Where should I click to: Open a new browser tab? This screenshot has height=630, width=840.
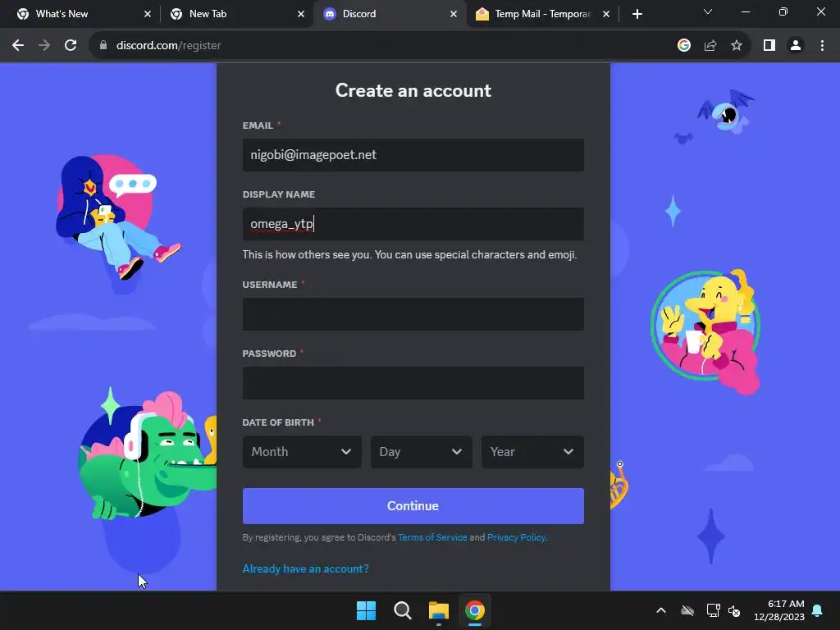[x=637, y=14]
